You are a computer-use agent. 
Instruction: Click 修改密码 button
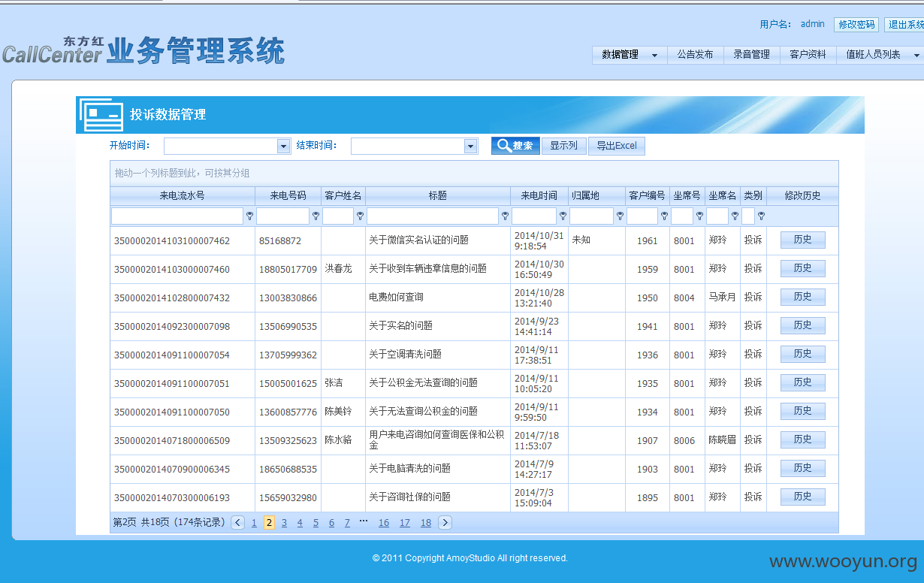(x=856, y=24)
